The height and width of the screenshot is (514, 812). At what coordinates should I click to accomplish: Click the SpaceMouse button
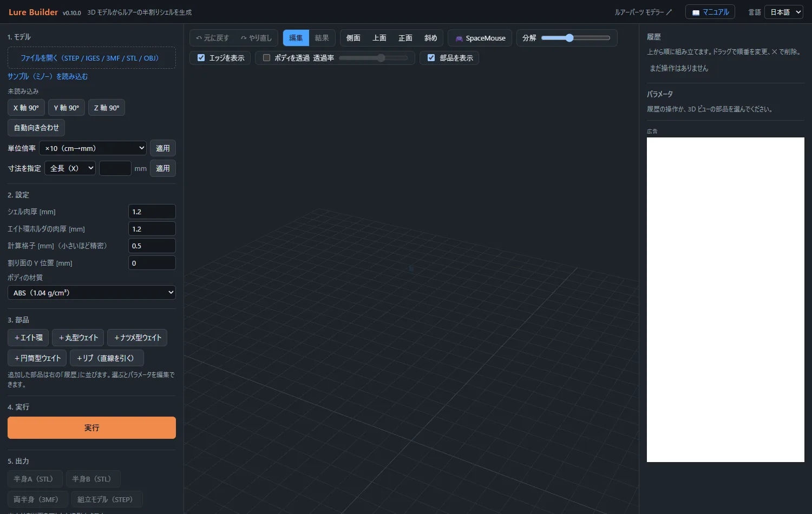click(480, 38)
